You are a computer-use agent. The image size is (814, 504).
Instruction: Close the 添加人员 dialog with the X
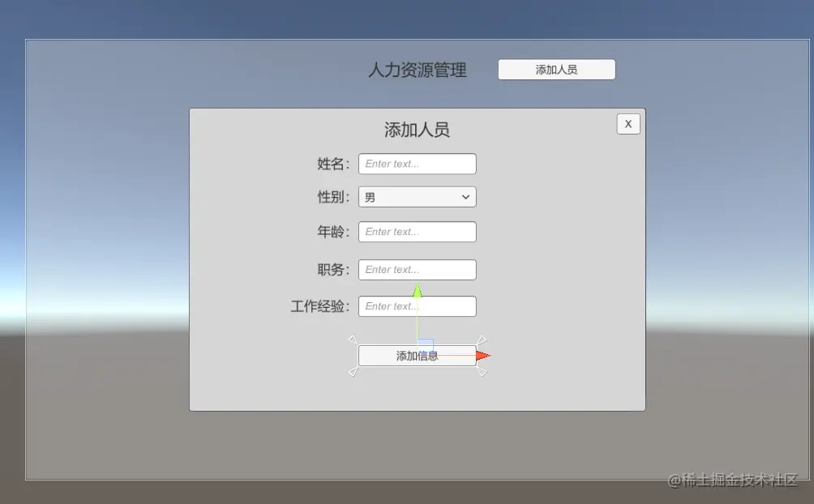(x=628, y=123)
